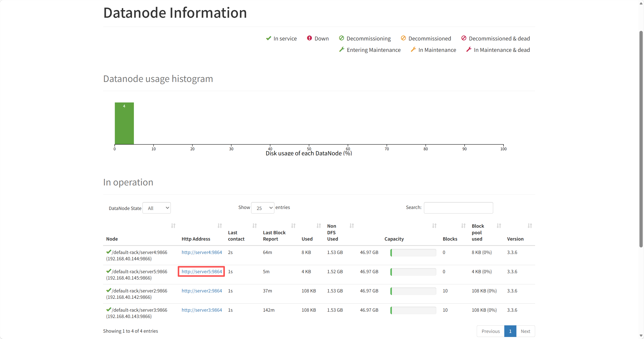Click the Version column header

pyautogui.click(x=515, y=239)
